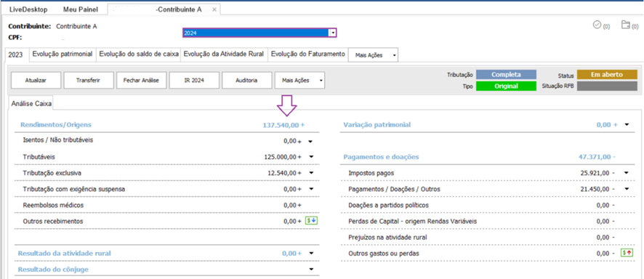Click the green Original type indicator
The image size is (644, 279).
pos(506,86)
